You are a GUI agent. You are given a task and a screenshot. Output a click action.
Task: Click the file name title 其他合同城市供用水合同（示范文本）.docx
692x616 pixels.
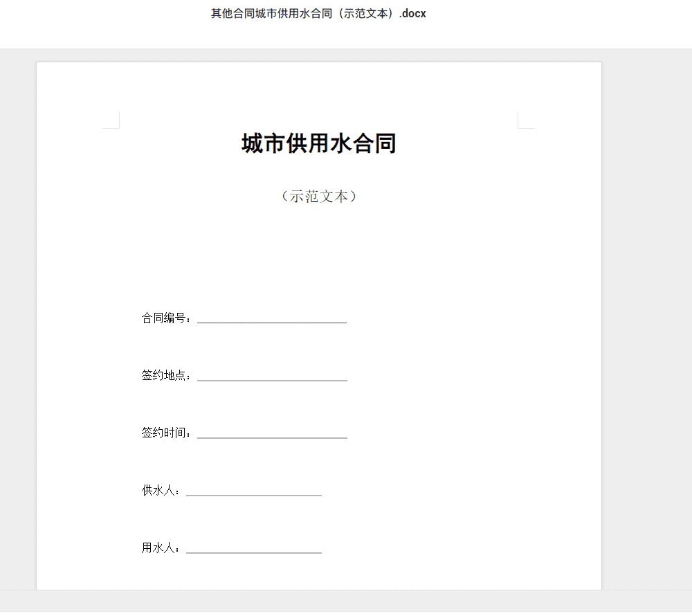click(x=318, y=14)
